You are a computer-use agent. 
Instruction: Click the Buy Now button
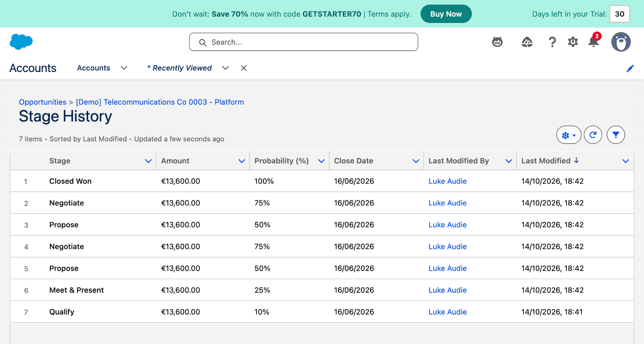tap(446, 14)
